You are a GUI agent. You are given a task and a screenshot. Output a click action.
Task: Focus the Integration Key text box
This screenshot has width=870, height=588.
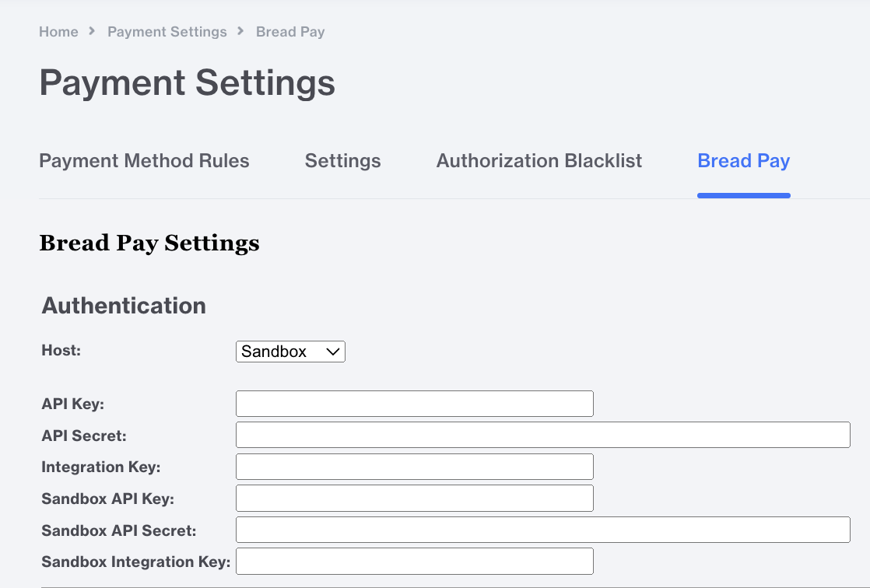pos(414,467)
